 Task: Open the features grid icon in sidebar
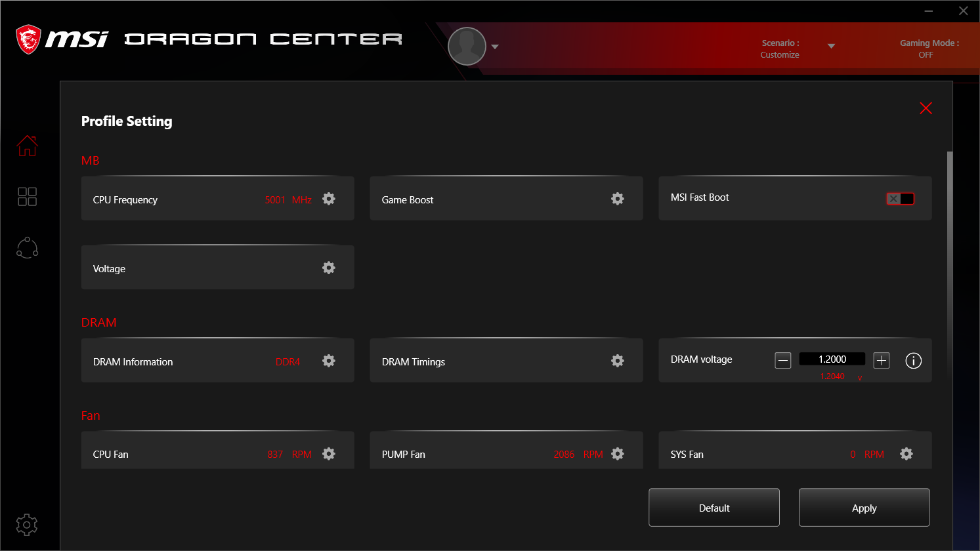click(x=27, y=196)
